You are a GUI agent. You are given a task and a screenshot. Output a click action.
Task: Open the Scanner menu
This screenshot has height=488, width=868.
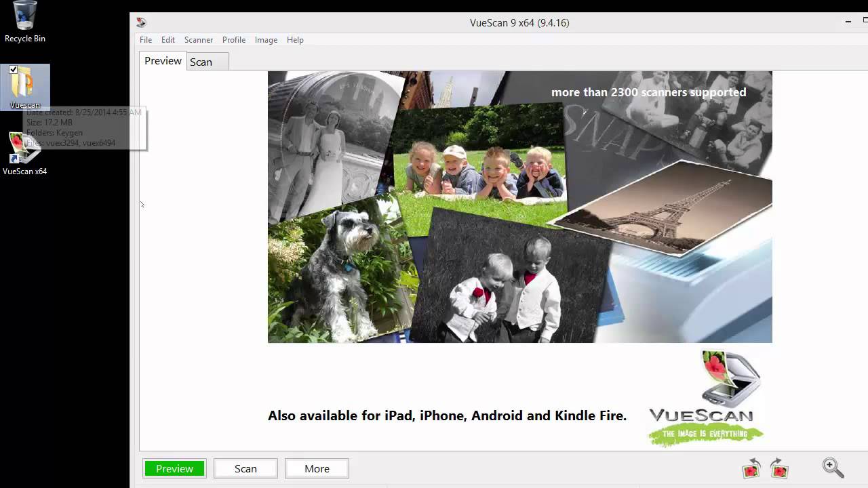[x=199, y=40]
